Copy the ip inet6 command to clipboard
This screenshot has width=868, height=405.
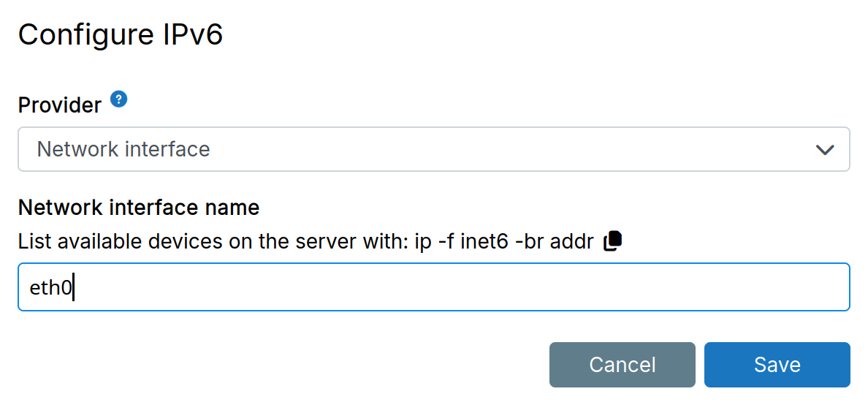pyautogui.click(x=613, y=241)
